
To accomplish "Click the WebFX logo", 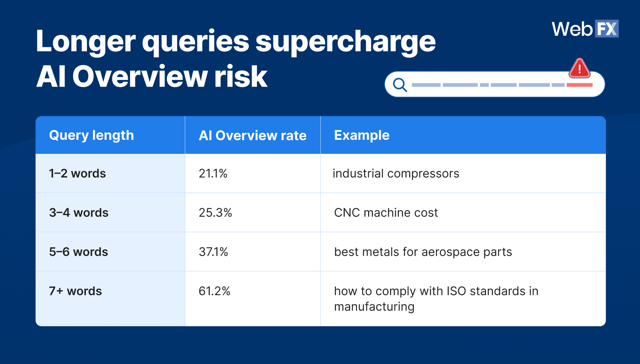I will click(x=585, y=29).
